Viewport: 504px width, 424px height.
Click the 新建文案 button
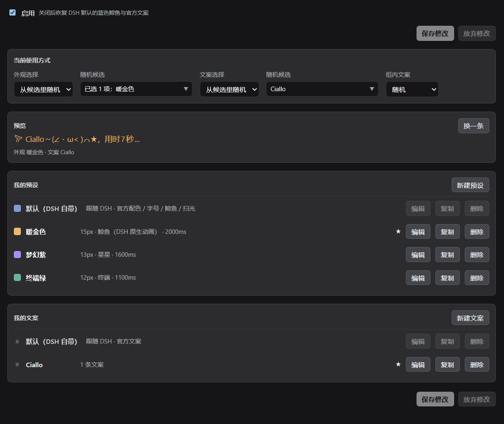point(470,318)
